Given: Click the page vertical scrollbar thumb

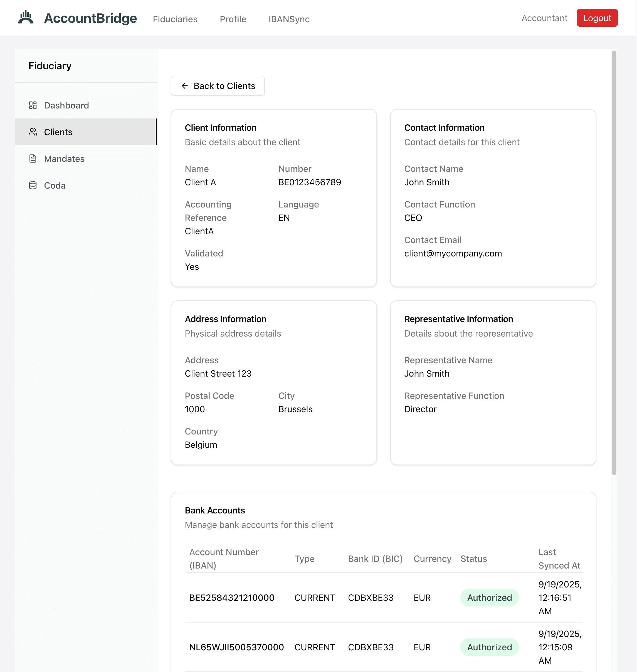Looking at the screenshot, I should (614, 263).
